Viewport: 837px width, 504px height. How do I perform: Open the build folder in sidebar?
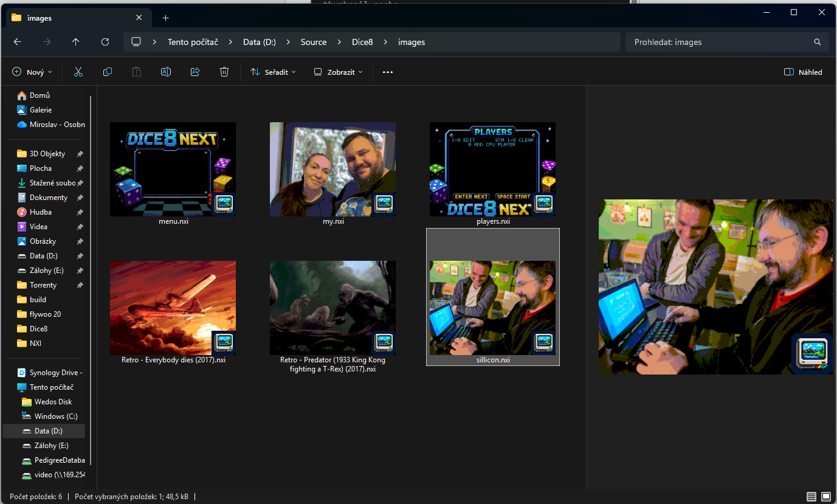[x=38, y=300]
